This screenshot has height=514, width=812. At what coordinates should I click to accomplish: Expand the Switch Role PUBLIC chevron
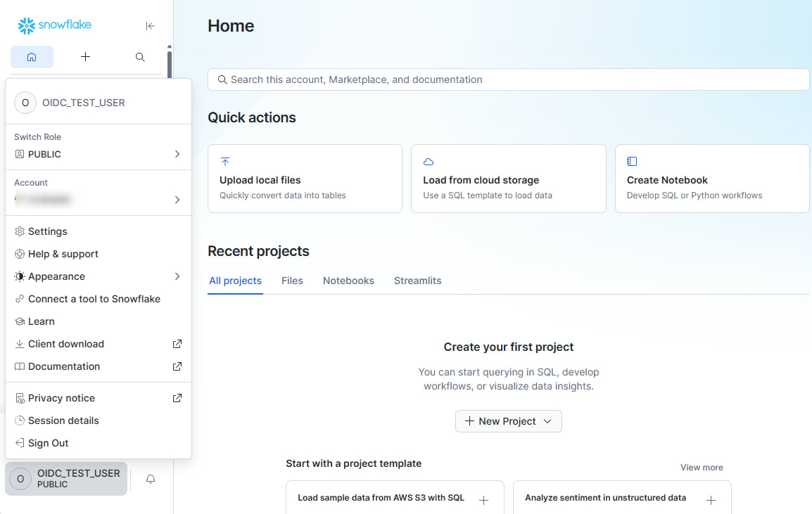coord(177,154)
